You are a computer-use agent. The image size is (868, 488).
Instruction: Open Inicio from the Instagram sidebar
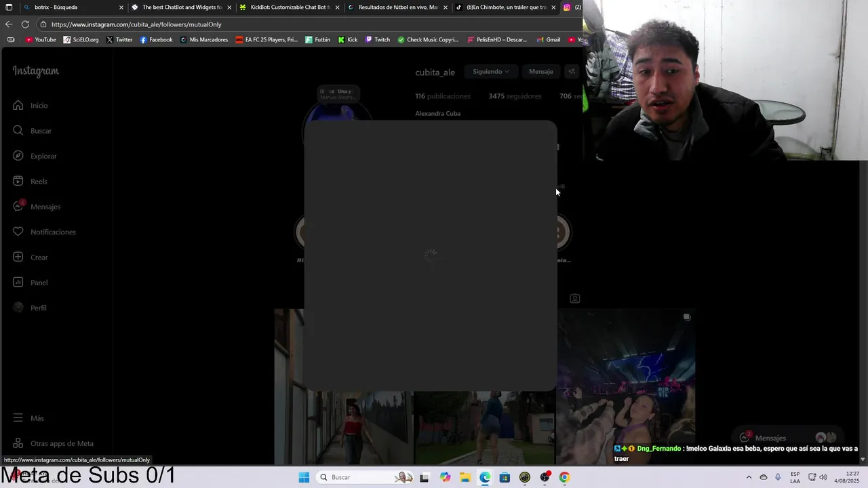[31, 106]
